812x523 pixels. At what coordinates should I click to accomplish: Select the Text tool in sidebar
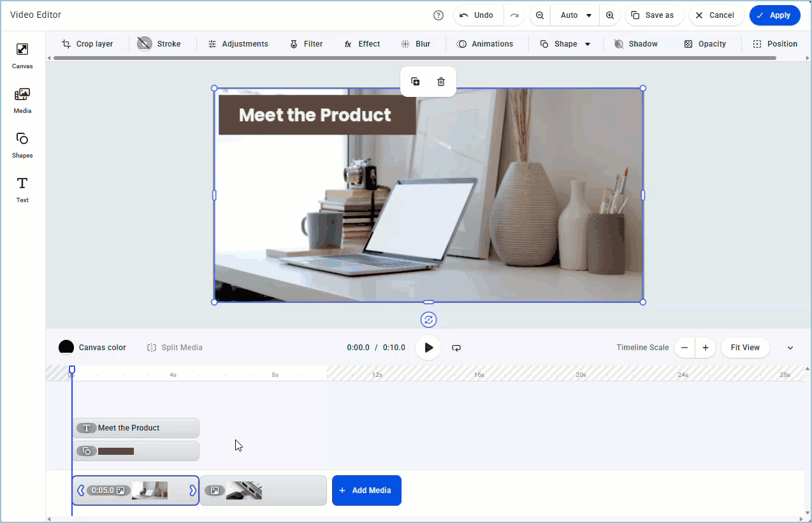[22, 189]
